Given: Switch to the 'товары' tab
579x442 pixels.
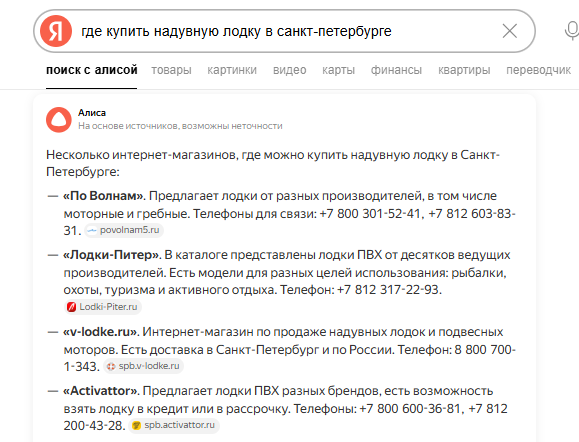Looking at the screenshot, I should pos(171,70).
